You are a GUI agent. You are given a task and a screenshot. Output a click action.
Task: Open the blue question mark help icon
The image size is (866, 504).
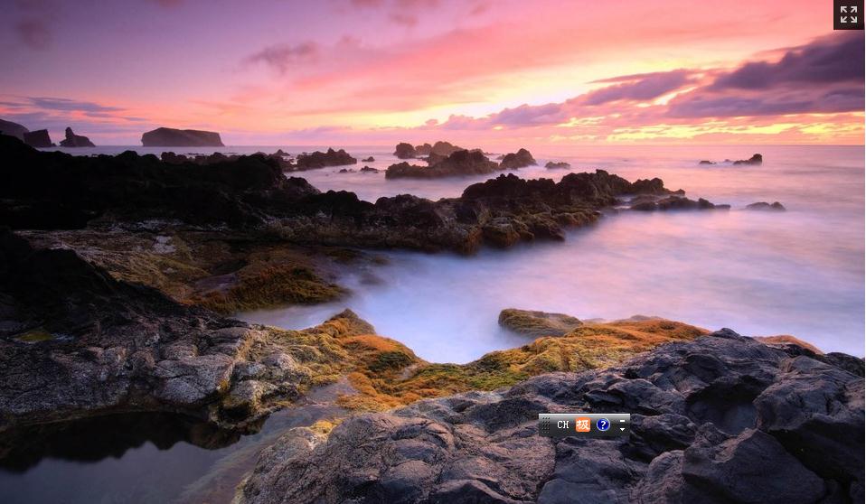click(603, 425)
